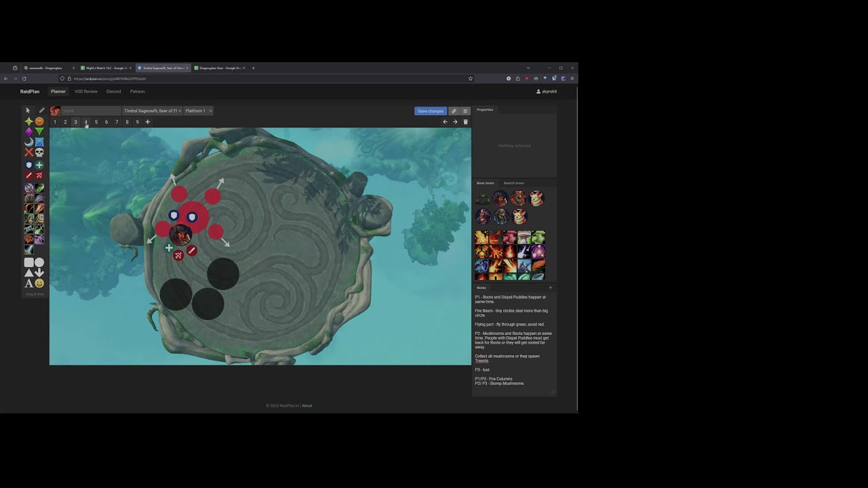
Task: Switch to Dragonglass Gear browser tab
Action: [219, 68]
